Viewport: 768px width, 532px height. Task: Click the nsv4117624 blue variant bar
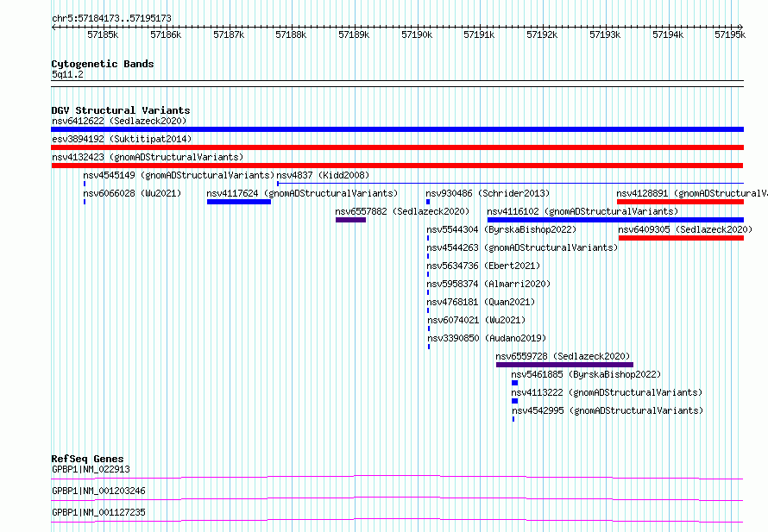[239, 202]
